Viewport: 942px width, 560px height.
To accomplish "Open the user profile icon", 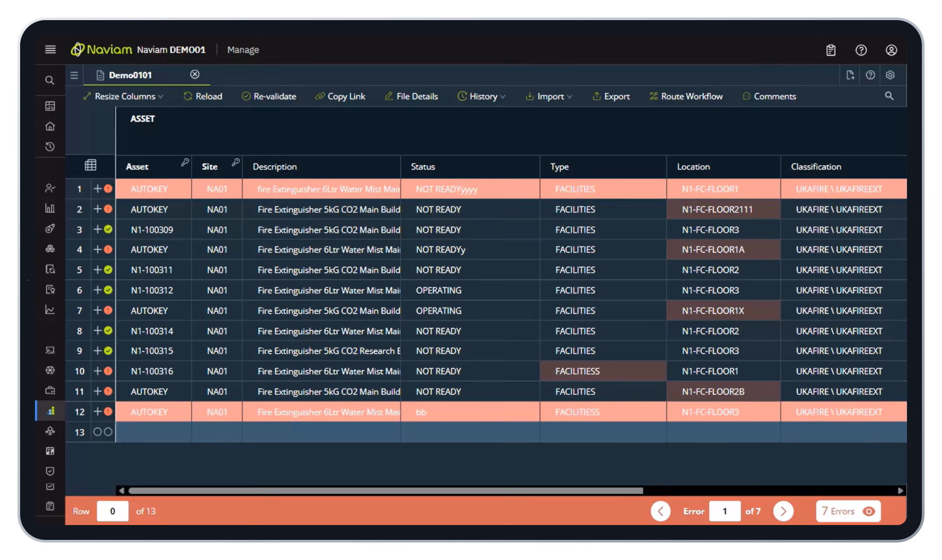I will tap(891, 50).
